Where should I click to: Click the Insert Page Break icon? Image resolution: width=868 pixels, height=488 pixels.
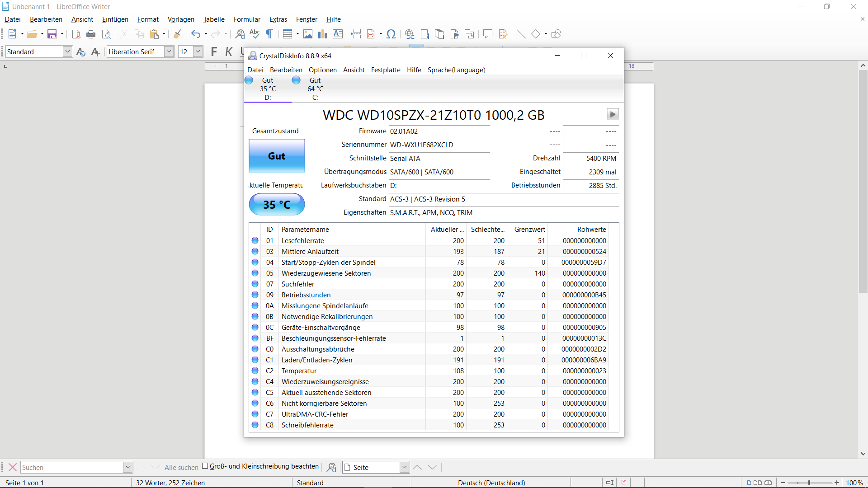[x=356, y=34]
